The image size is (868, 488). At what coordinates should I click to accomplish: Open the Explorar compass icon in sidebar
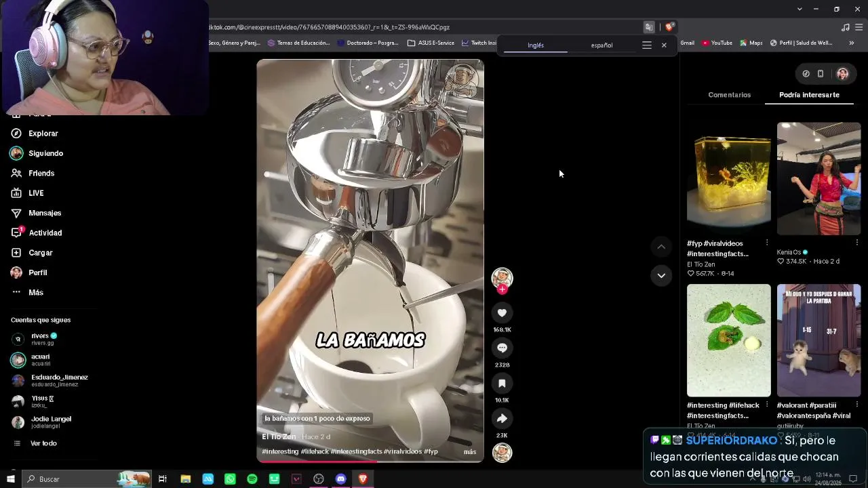pos(16,134)
